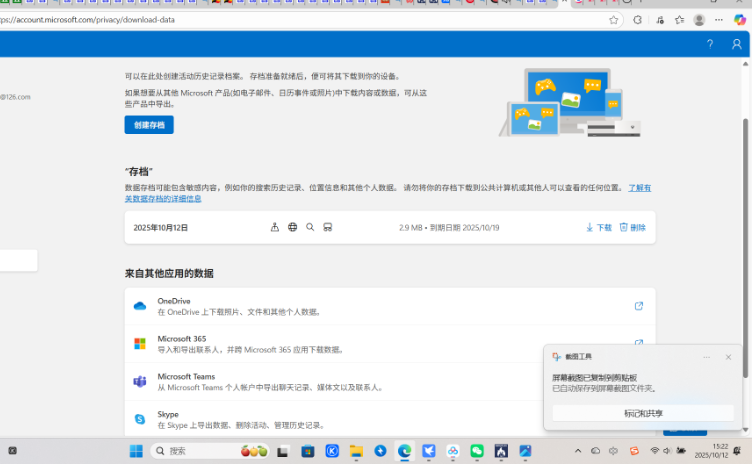The image size is (753, 469).
Task: Click the page vertical scrollbar
Action: click(x=745, y=247)
